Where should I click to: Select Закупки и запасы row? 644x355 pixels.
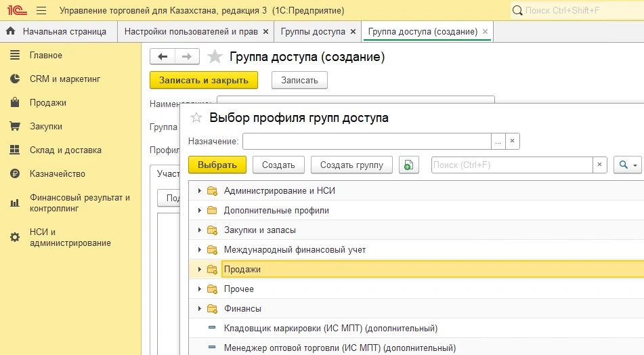pyautogui.click(x=416, y=230)
